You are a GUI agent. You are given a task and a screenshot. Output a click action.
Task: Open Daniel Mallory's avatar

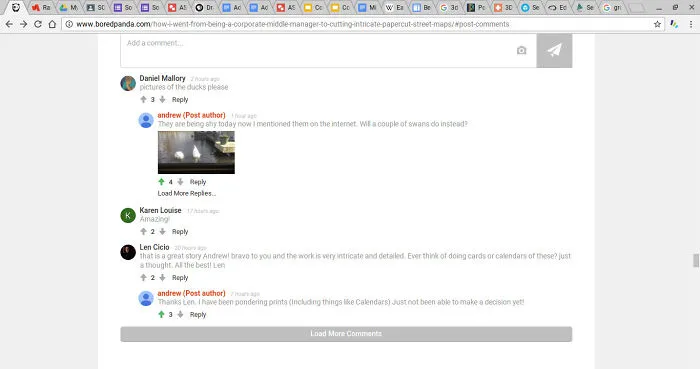[x=128, y=83]
